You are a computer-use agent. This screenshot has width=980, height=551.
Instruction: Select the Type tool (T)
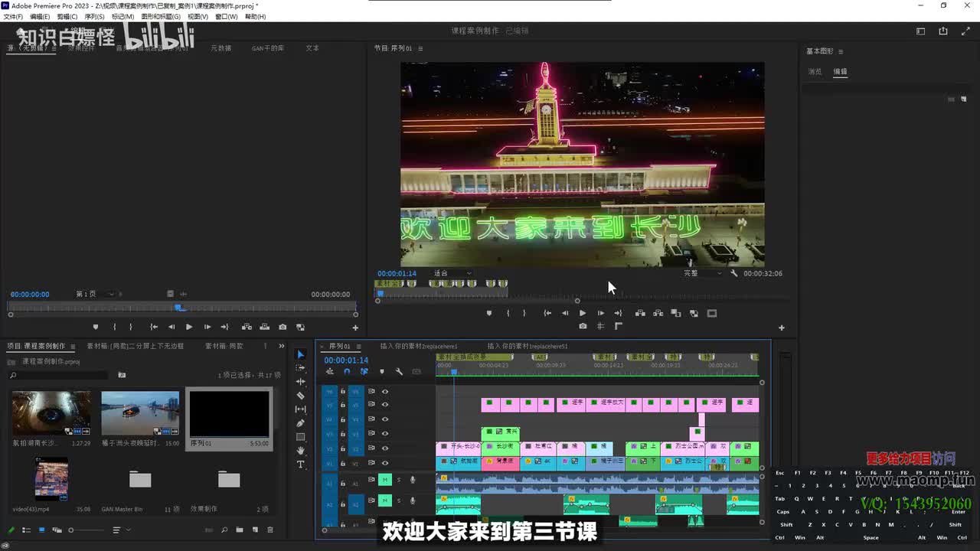coord(300,465)
